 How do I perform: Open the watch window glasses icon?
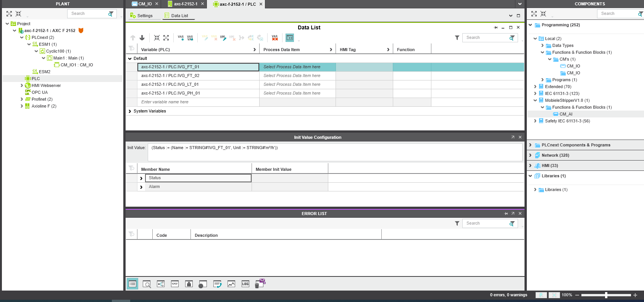[x=175, y=284]
